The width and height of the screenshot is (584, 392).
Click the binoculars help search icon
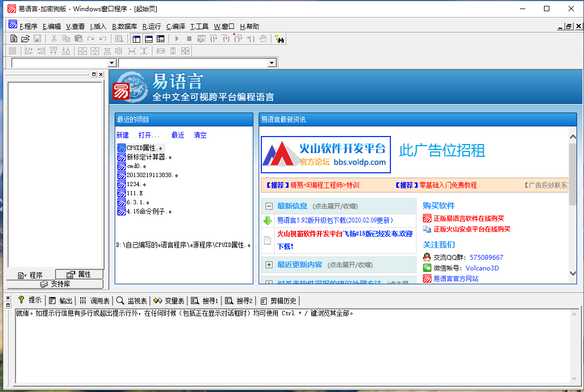(x=279, y=39)
